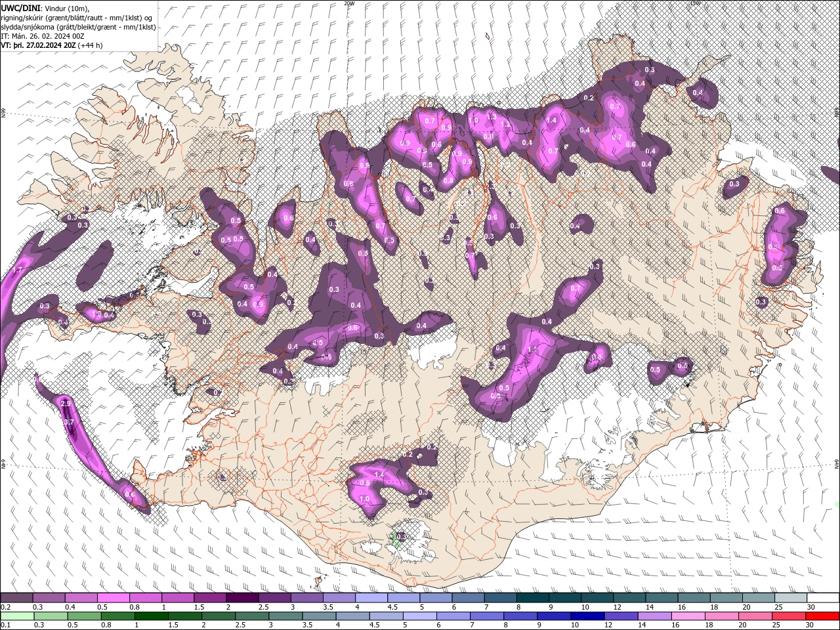Image resolution: width=840 pixels, height=630 pixels.
Task: Select the deep blue rain swatch starting at 10
Action: point(589,616)
